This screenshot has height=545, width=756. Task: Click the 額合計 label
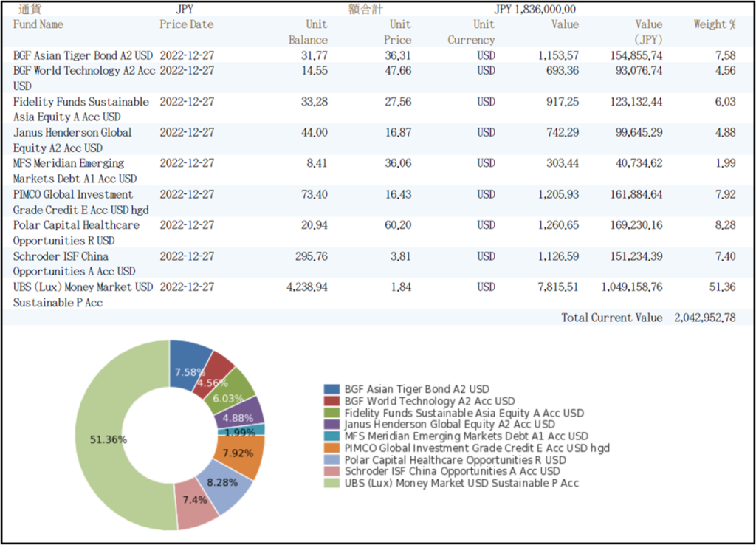(365, 9)
